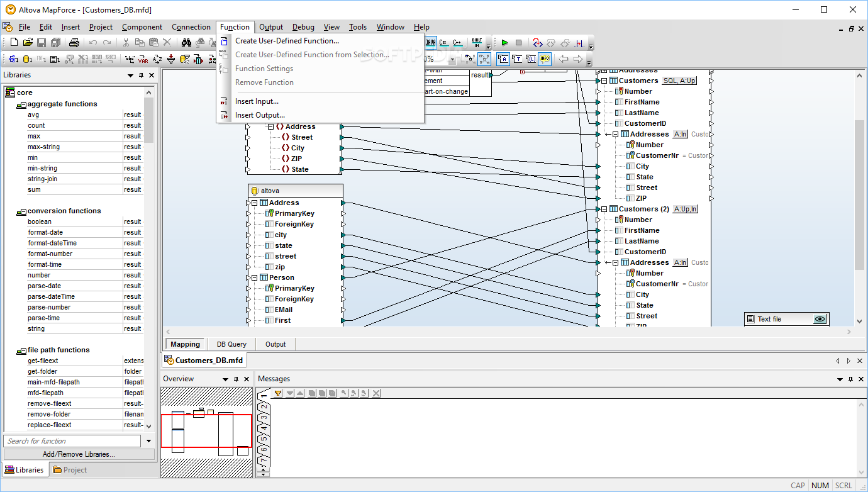This screenshot has height=492, width=868.
Task: Open the Customers_DB.mfd document tab
Action: click(x=204, y=361)
